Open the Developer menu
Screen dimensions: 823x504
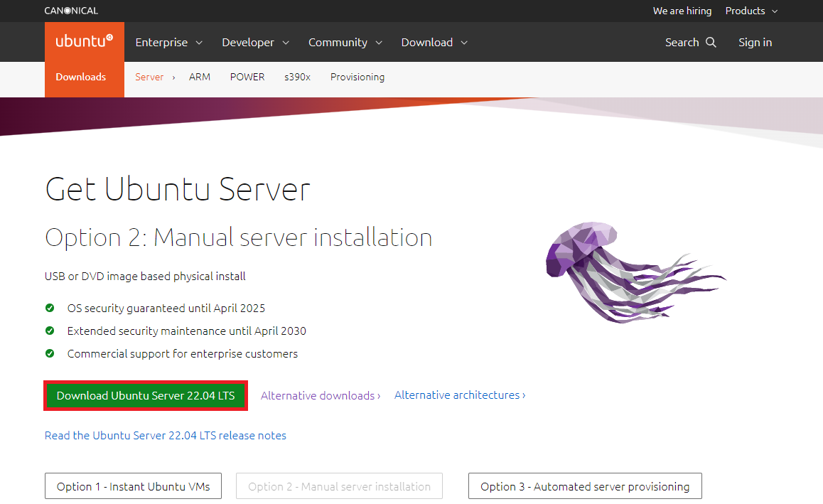point(254,42)
